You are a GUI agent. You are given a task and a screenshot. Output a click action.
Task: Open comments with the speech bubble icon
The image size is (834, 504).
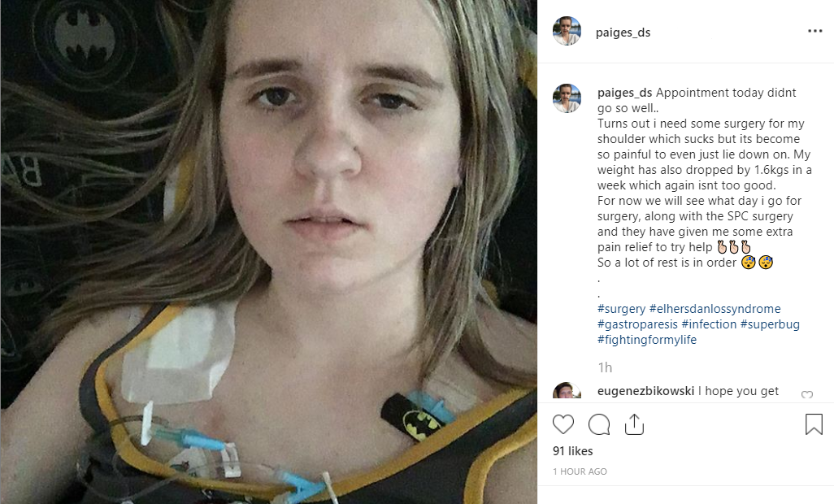click(599, 424)
